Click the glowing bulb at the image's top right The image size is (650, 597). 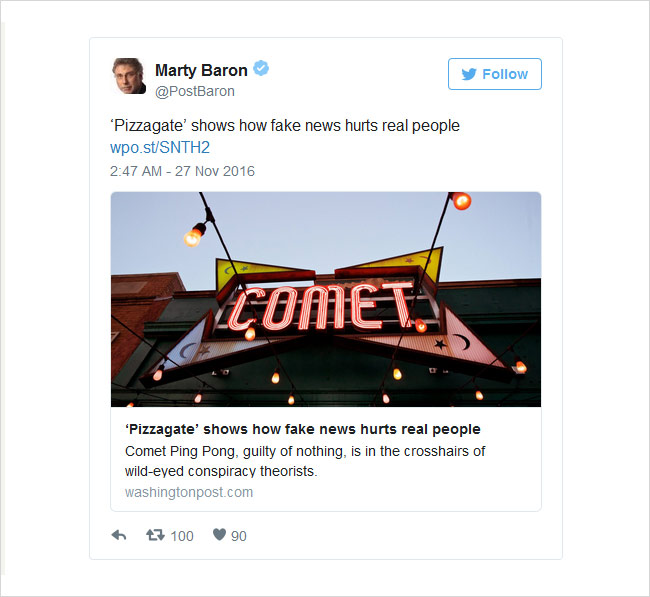[461, 201]
